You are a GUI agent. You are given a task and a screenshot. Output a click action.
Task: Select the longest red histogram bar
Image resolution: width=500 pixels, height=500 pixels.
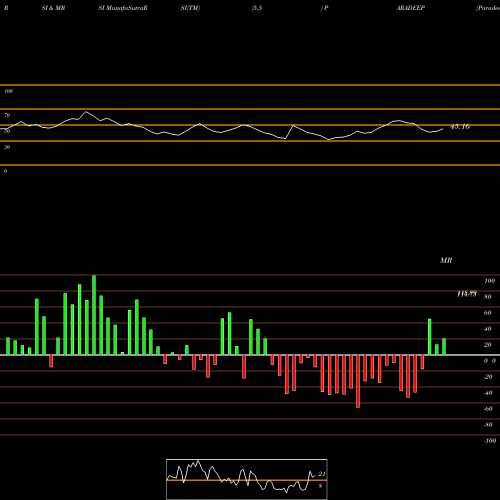(358, 381)
